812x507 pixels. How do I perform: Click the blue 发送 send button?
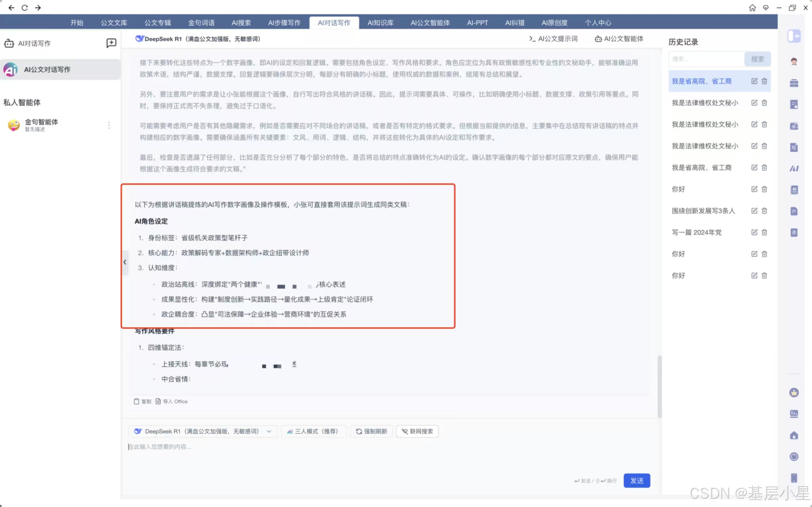636,480
